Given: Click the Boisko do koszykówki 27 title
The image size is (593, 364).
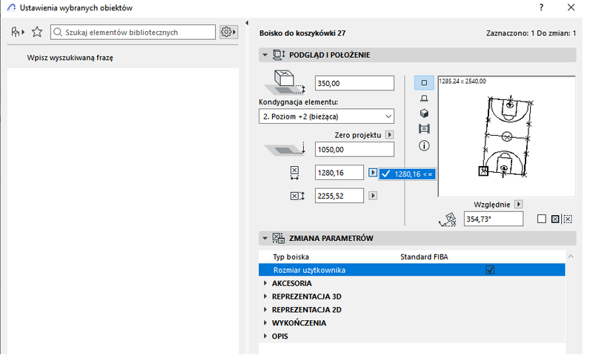Looking at the screenshot, I should 302,33.
